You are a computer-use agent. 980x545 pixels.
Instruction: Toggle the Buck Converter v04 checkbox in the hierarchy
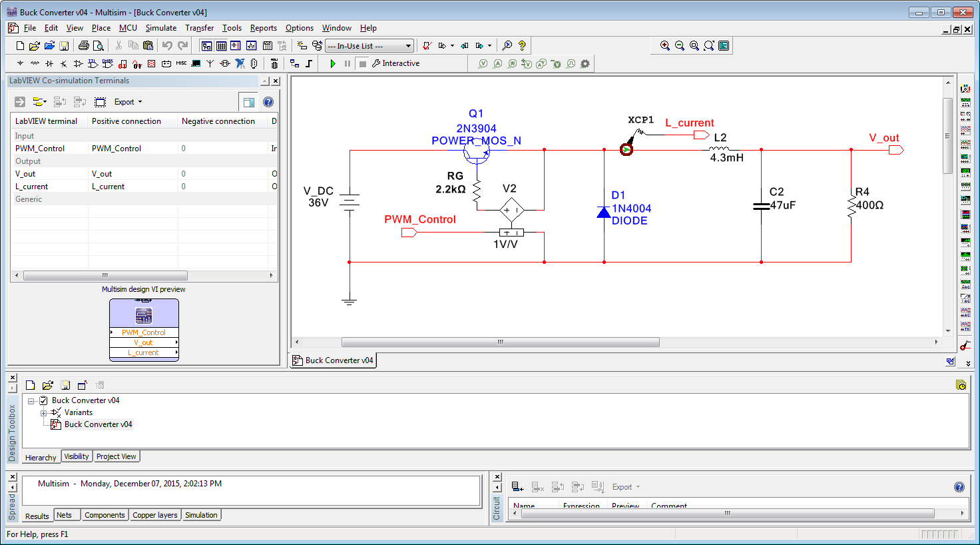pos(43,400)
